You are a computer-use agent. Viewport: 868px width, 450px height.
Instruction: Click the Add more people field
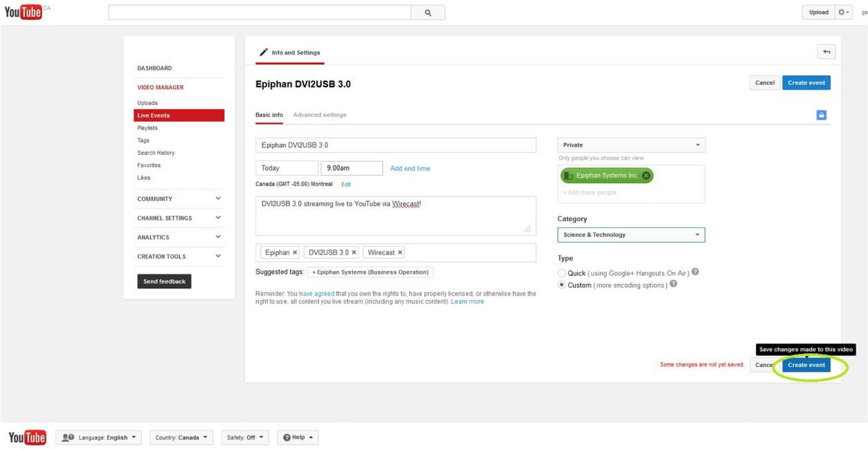click(x=631, y=193)
